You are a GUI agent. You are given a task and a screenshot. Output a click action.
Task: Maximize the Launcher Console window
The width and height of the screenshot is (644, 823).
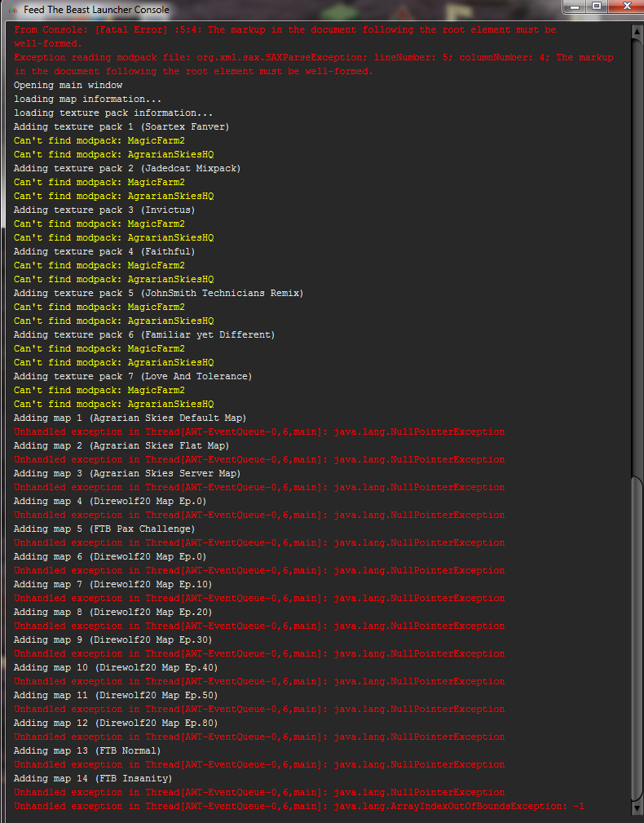click(597, 7)
